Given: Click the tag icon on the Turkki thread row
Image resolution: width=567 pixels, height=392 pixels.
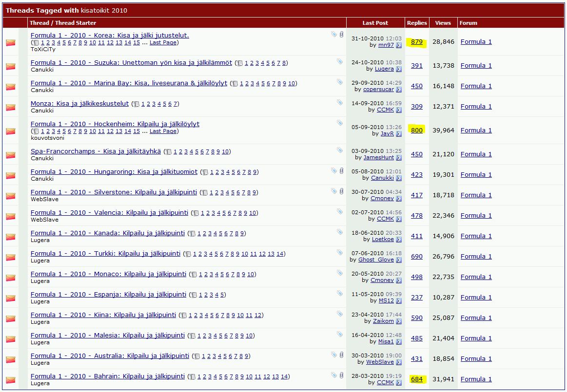Looking at the screenshot, I should tap(339, 253).
